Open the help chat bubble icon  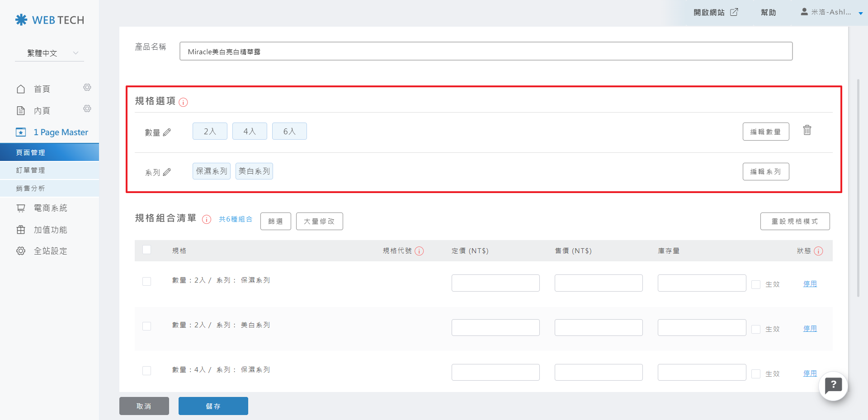833,386
